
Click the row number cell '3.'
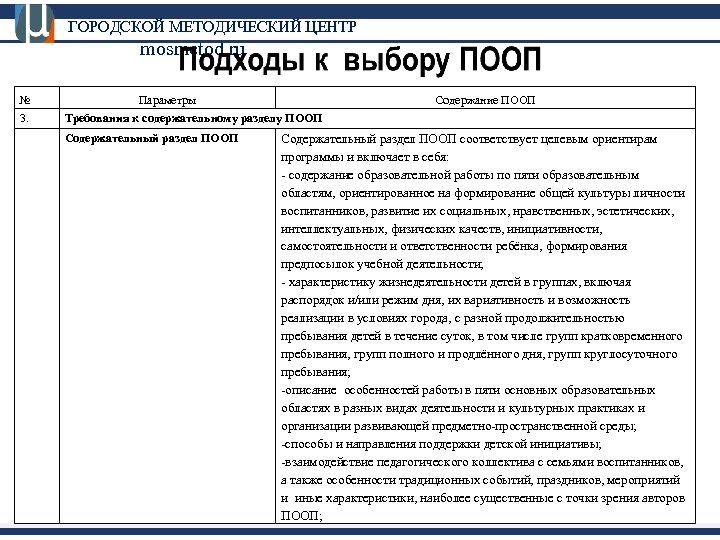point(37,118)
